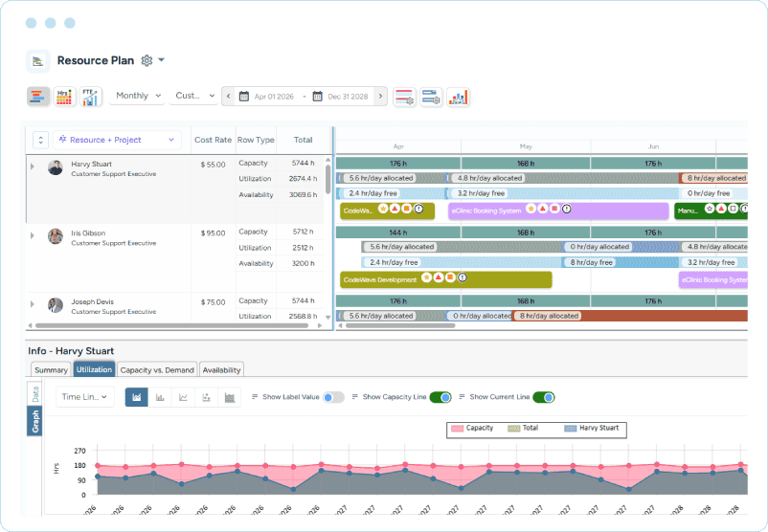Open the Resource + Project grouping dropdown
Screen dimensions: 768x532
[x=117, y=140]
